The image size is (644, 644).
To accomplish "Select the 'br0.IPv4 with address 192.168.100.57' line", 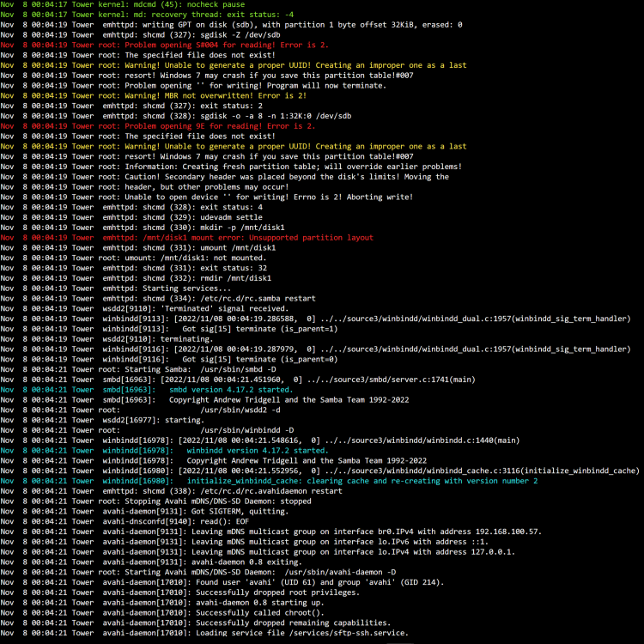I will coord(271,532).
